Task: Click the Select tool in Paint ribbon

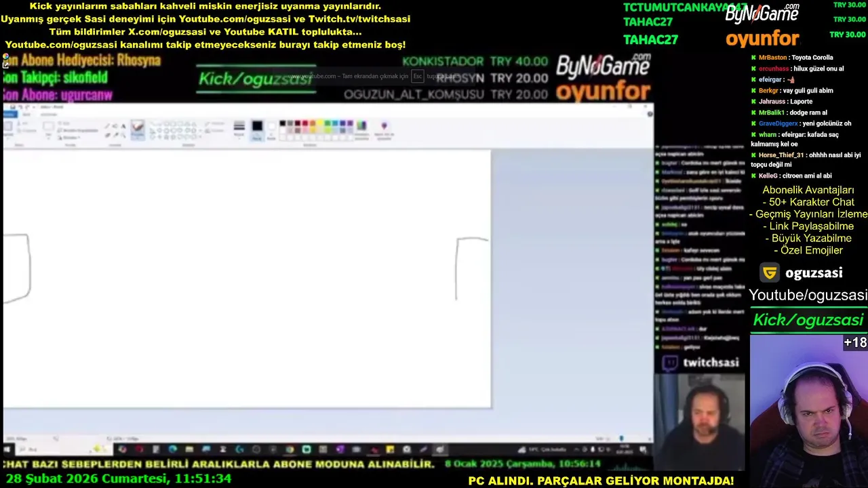Action: [48, 129]
